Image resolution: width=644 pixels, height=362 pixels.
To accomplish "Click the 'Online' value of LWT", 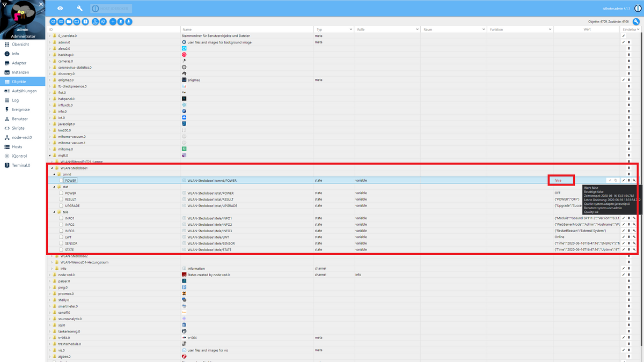I will coord(560,237).
